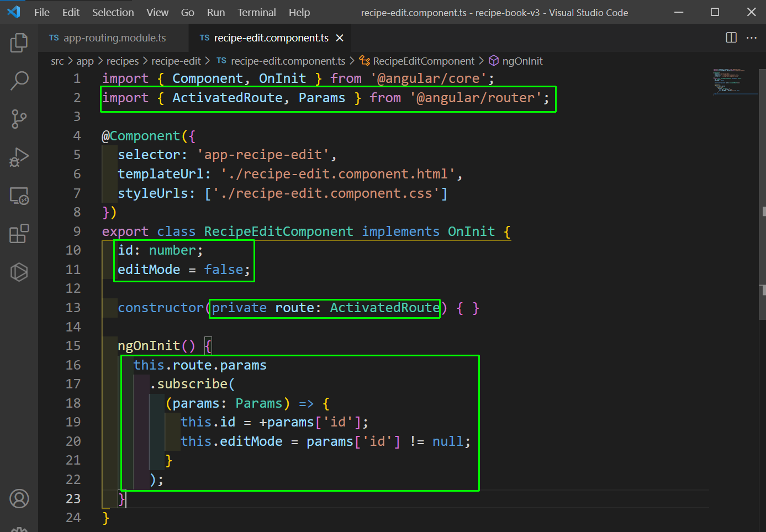Click app folder in breadcrumb
The width and height of the screenshot is (766, 532).
(85, 61)
